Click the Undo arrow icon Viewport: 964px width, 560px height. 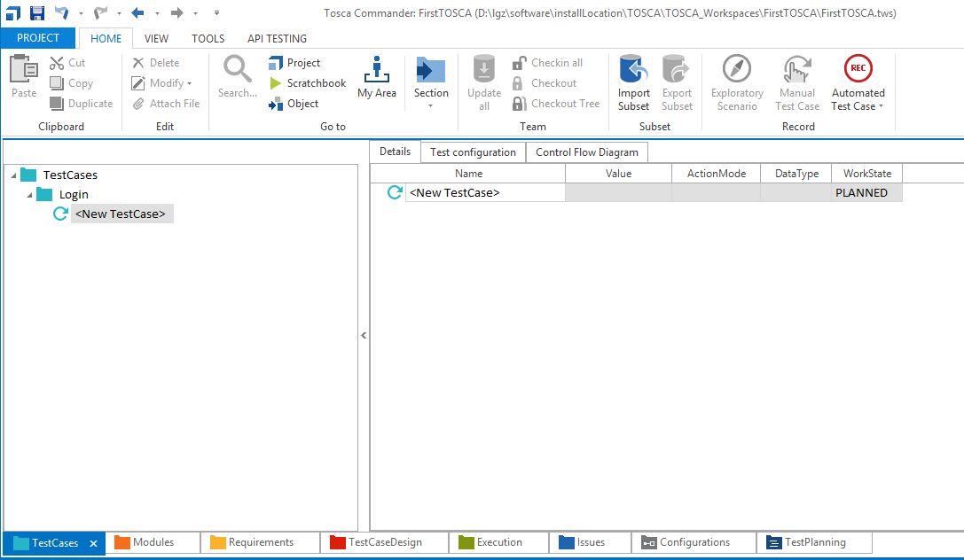[61, 12]
